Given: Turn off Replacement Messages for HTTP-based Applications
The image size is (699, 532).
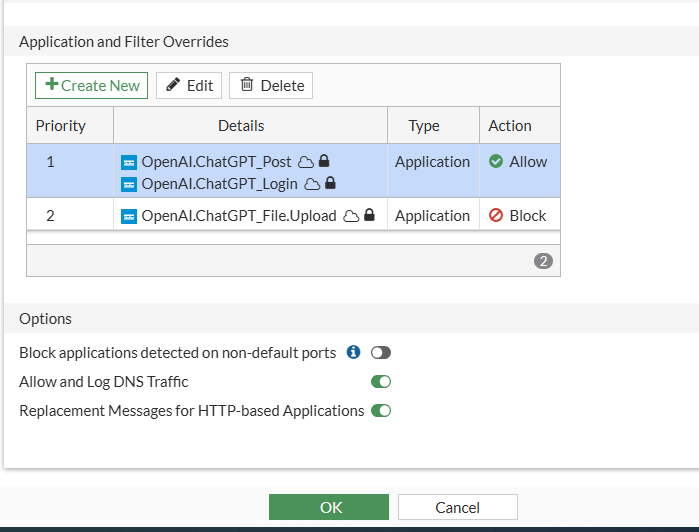Looking at the screenshot, I should tap(381, 410).
